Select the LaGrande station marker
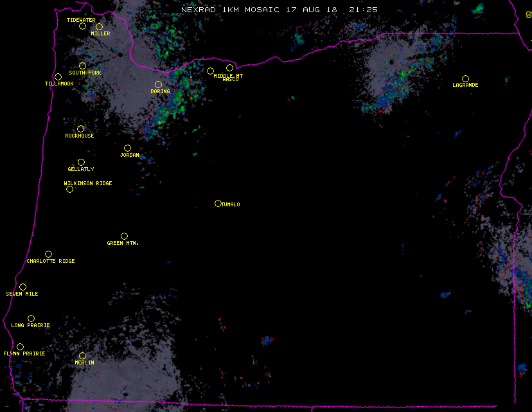Image resolution: width=532 pixels, height=412 pixels. (465, 79)
